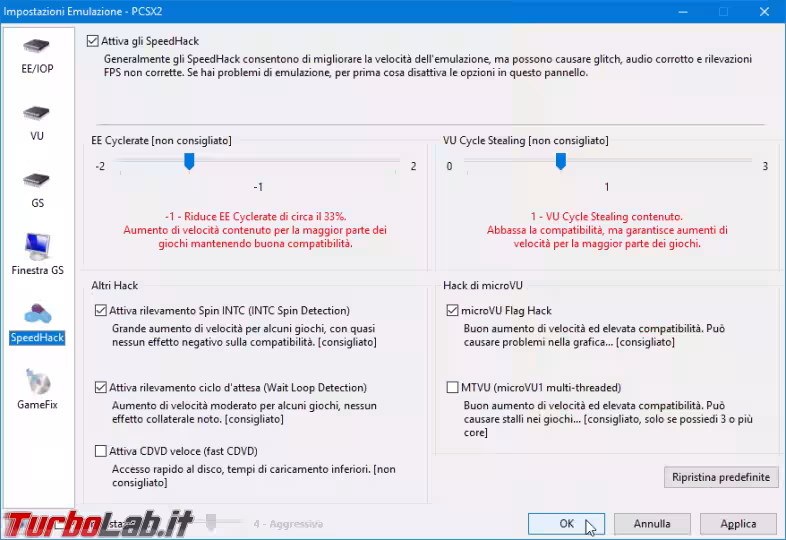
Task: Click the EE Cyclerate slider handle
Action: pos(189,162)
